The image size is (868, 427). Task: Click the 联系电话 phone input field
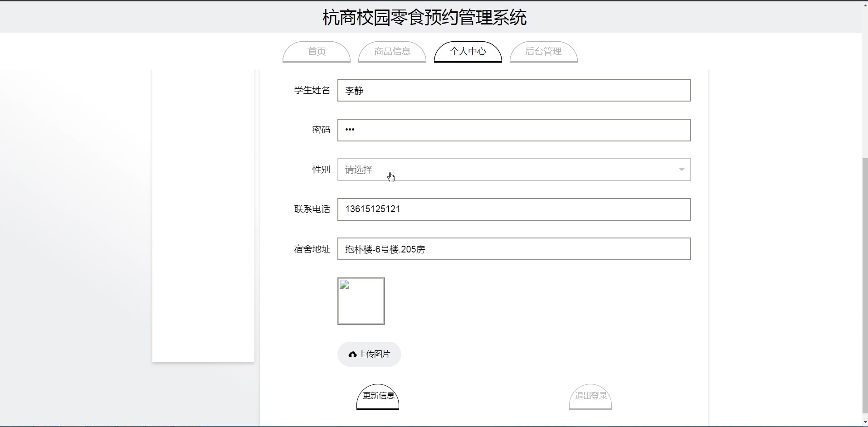(x=514, y=209)
